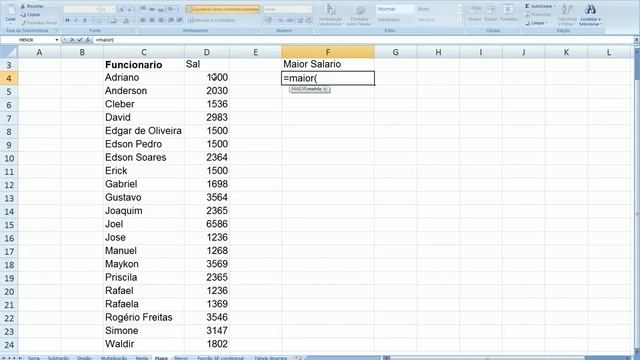The image size is (640, 360).
Task: Toggle bold (N) formatting
Action: click(x=67, y=20)
